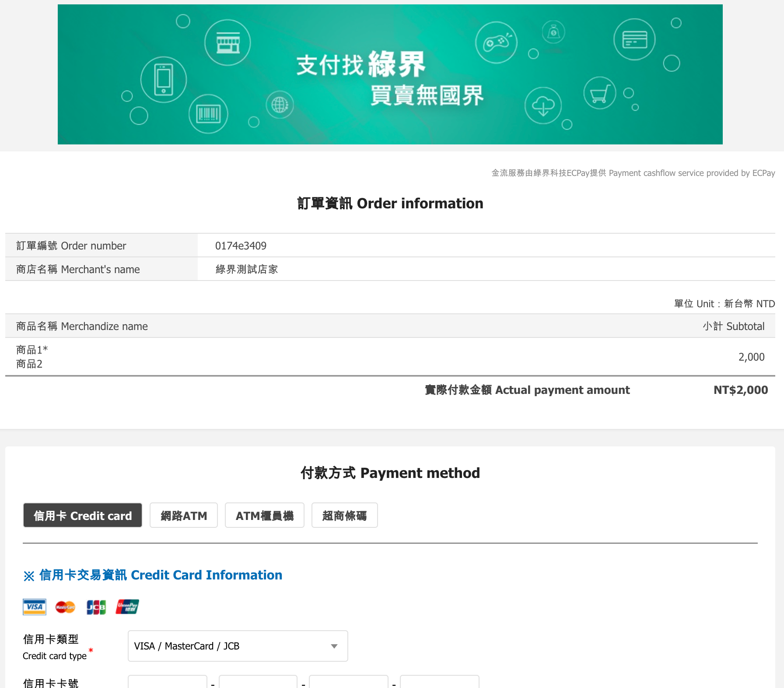784x688 pixels.
Task: Click the Merchandize name column header
Action: [x=82, y=326]
